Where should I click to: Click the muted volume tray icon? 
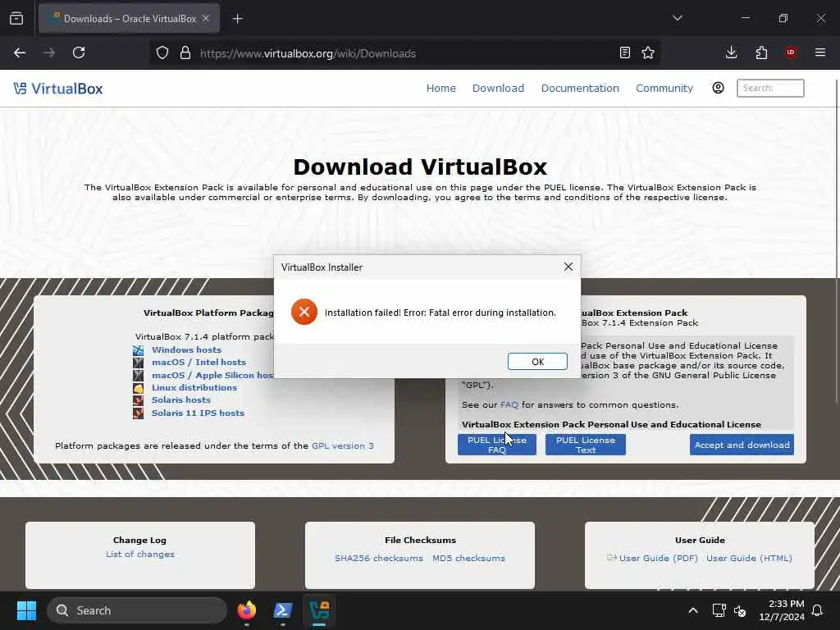pyautogui.click(x=741, y=610)
